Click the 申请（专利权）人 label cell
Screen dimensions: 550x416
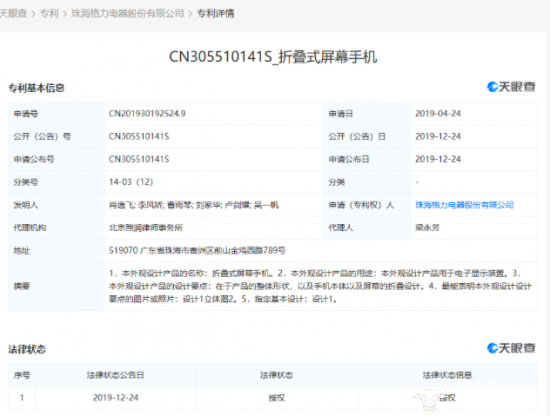[367, 205]
